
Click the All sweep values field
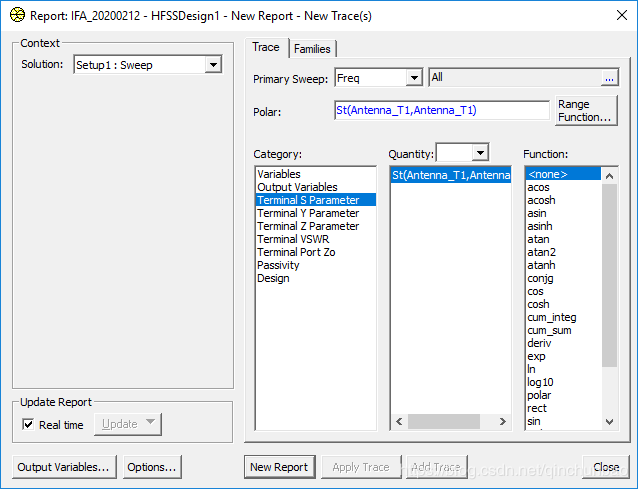(x=515, y=78)
